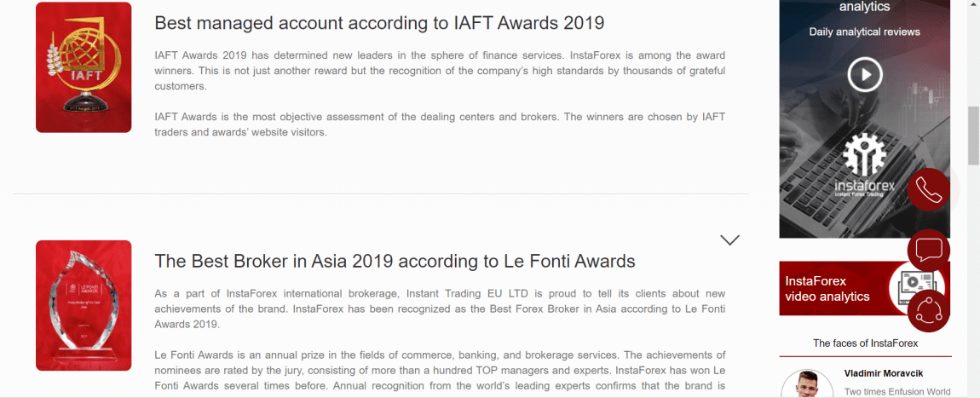The image size is (980, 398).
Task: Collapse the Le Fonti Awards section chevron
Action: [729, 240]
